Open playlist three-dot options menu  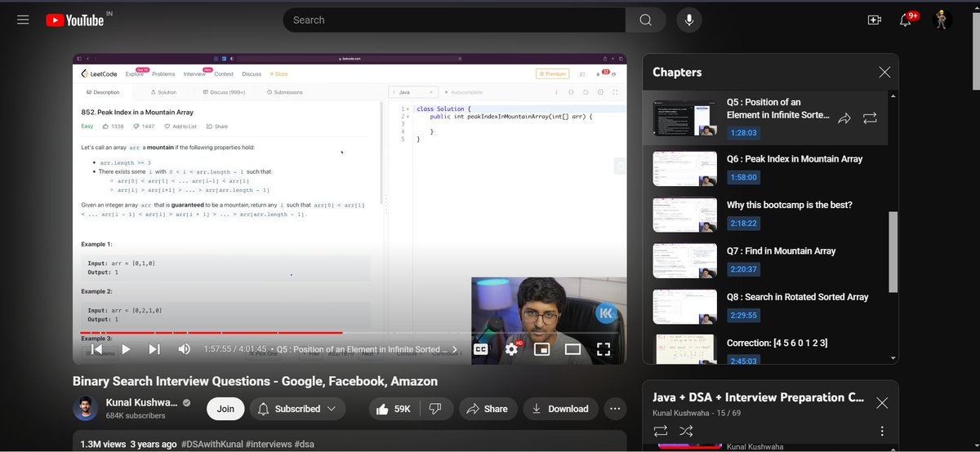click(x=882, y=431)
